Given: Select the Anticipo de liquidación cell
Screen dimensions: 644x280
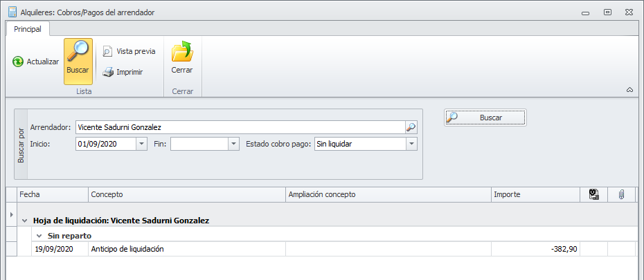Looking at the screenshot, I should [187, 249].
